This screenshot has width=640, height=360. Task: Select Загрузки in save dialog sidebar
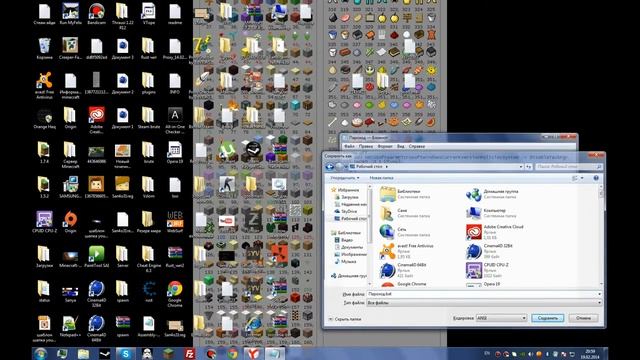coord(347,197)
